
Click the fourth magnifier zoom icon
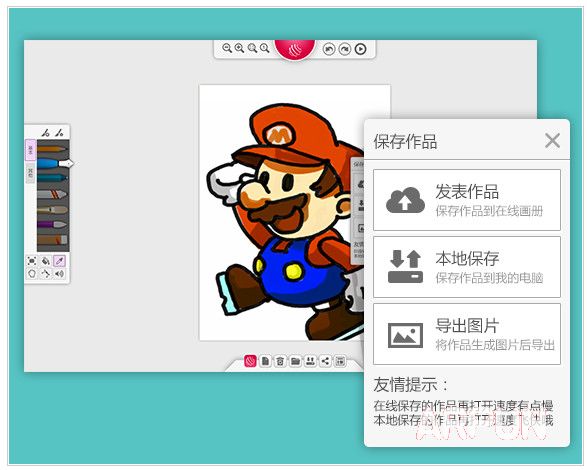coord(265,48)
